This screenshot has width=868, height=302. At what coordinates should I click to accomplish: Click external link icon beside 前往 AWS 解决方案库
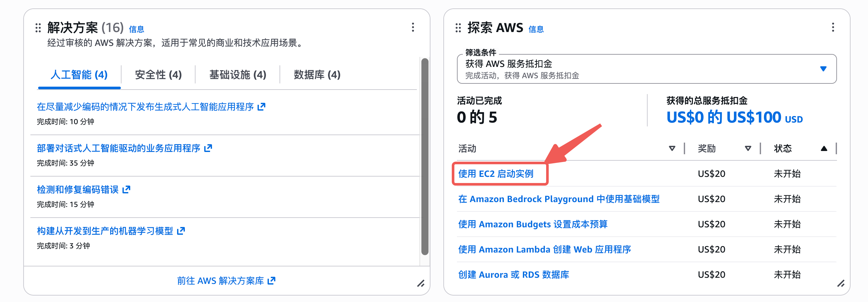[271, 280]
